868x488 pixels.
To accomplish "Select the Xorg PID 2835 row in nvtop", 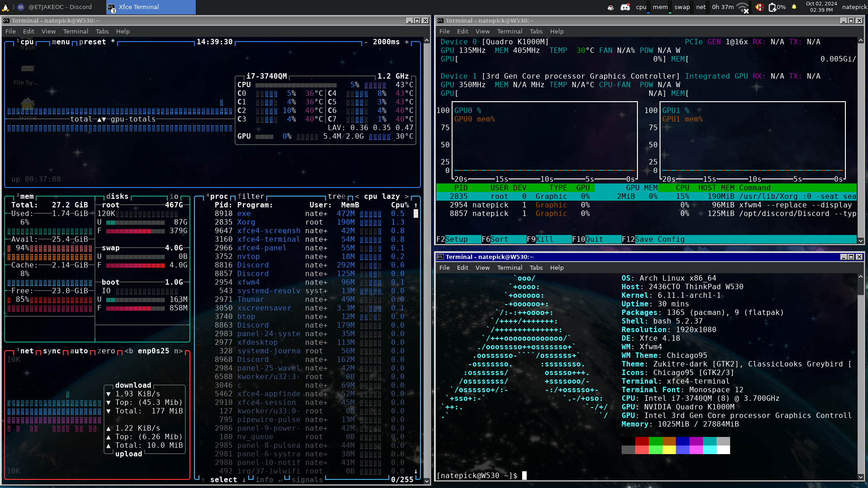I will pos(646,197).
